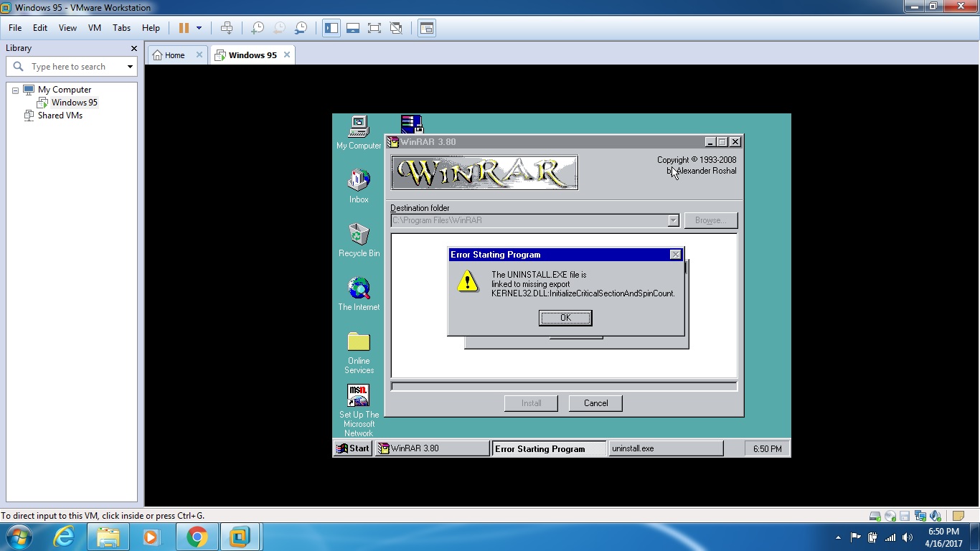Click the hard disk device status icon
The width and height of the screenshot is (980, 551).
875,516
